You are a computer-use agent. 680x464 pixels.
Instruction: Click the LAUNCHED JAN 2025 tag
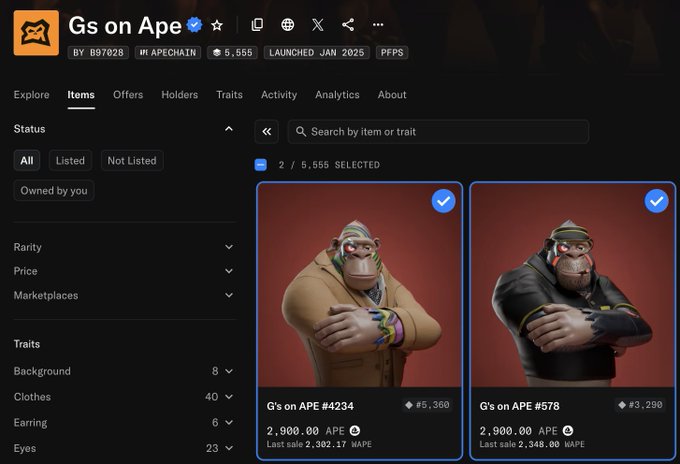pyautogui.click(x=317, y=52)
